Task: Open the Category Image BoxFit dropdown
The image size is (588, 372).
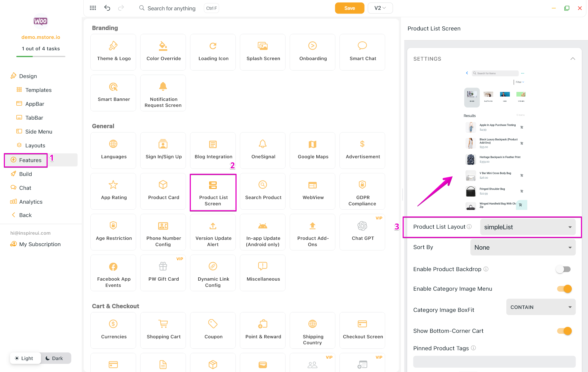Action: (541, 307)
